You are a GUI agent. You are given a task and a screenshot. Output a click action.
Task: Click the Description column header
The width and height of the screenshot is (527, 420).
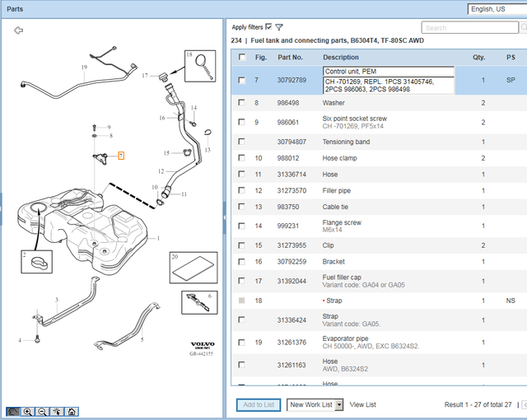[340, 58]
